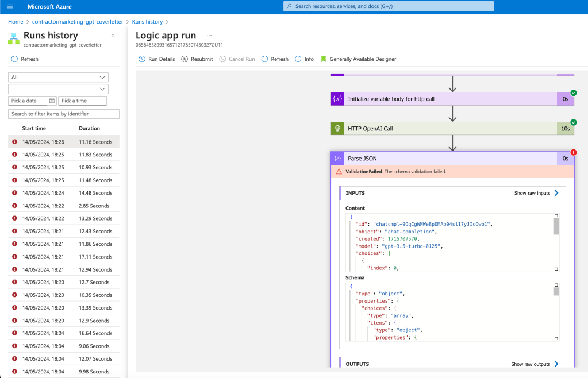Go to the Home breadcrumb
The height and width of the screenshot is (378, 588).
pyautogui.click(x=16, y=22)
